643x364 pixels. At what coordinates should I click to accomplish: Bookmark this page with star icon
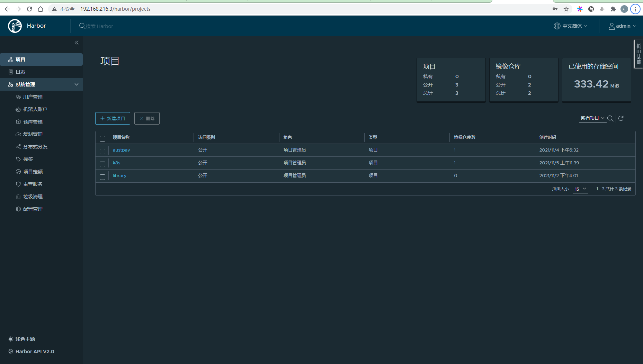click(x=566, y=9)
